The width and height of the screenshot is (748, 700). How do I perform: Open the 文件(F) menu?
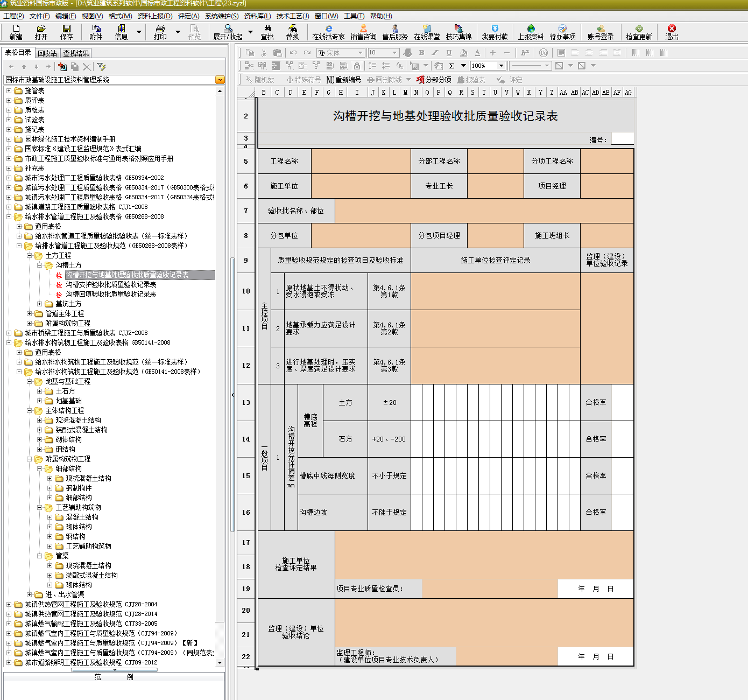39,16
